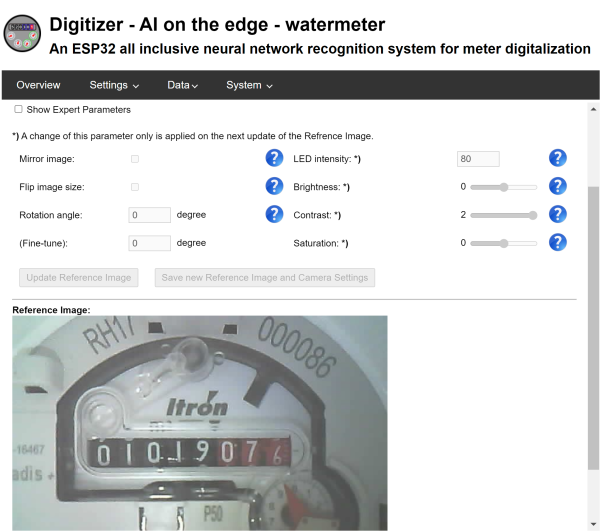
Task: Click the watermeter logo icon in header
Action: [x=22, y=34]
